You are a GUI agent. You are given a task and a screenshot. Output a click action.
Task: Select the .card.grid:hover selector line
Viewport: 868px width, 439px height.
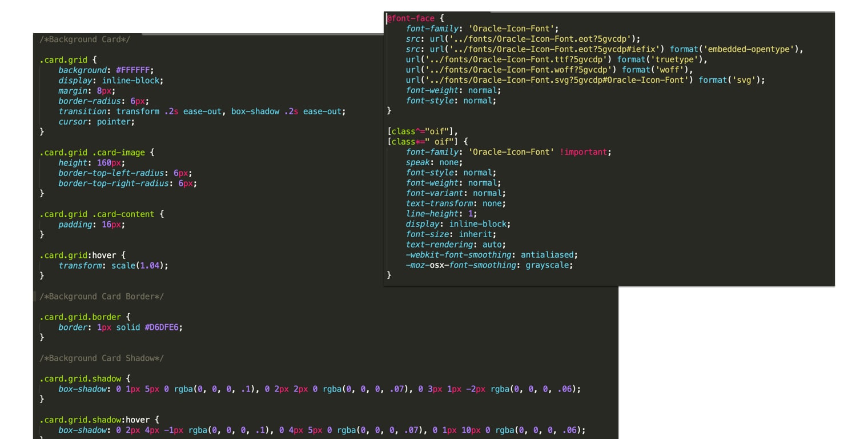pyautogui.click(x=82, y=256)
